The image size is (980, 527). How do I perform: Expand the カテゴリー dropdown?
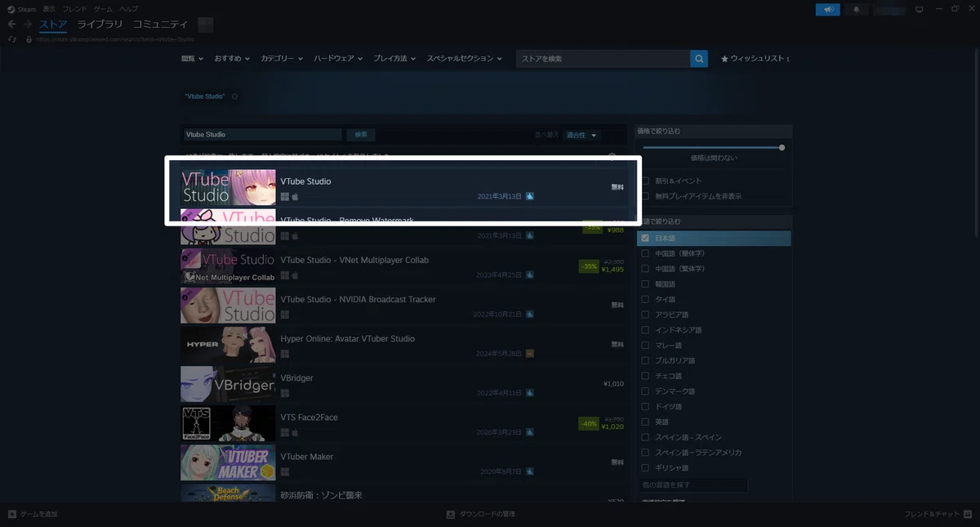pyautogui.click(x=282, y=59)
